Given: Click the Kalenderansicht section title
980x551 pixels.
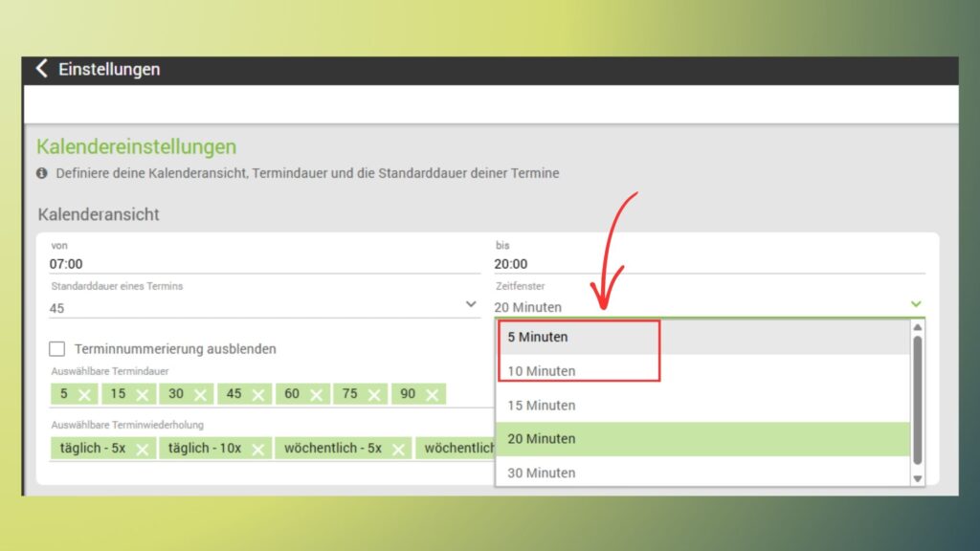Looking at the screenshot, I should coord(99,214).
